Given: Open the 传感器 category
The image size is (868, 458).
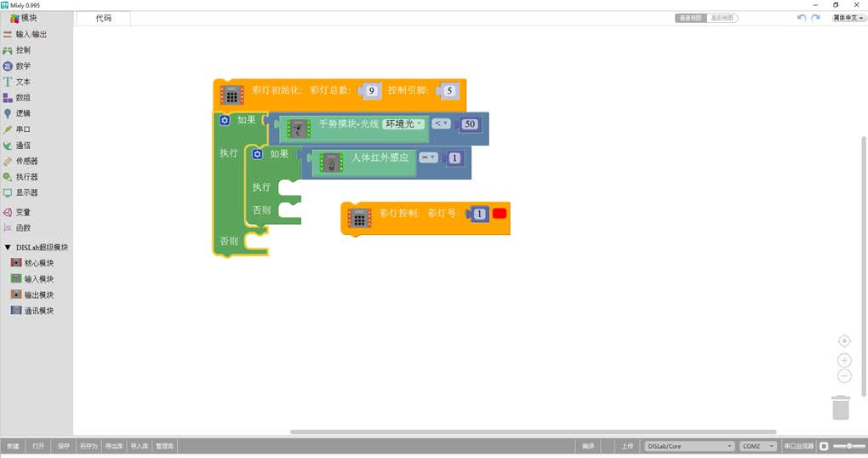Looking at the screenshot, I should coord(26,161).
